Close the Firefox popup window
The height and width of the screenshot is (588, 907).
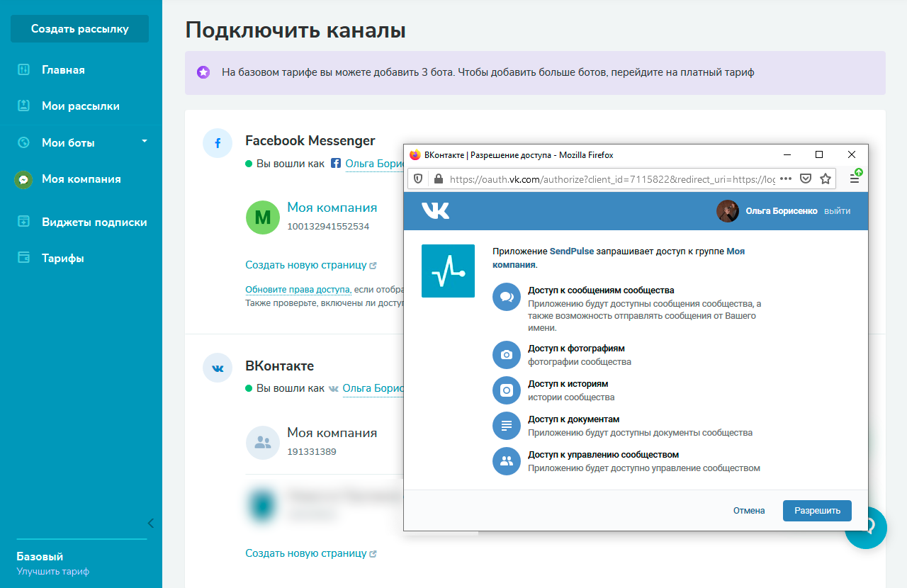coord(852,155)
